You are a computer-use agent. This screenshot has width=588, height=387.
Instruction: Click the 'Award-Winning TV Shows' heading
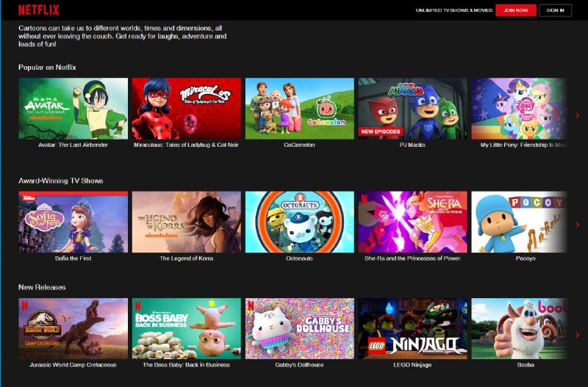click(61, 181)
